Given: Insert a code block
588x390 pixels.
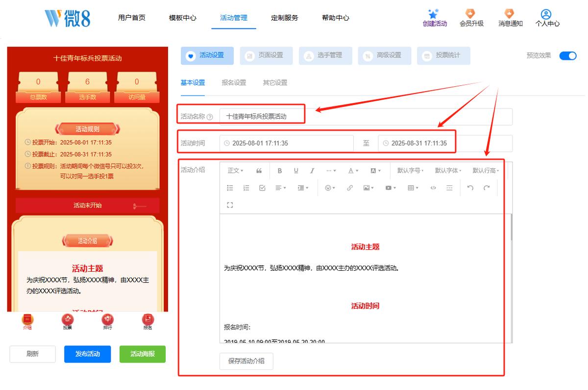Looking at the screenshot, I should pos(433,188).
